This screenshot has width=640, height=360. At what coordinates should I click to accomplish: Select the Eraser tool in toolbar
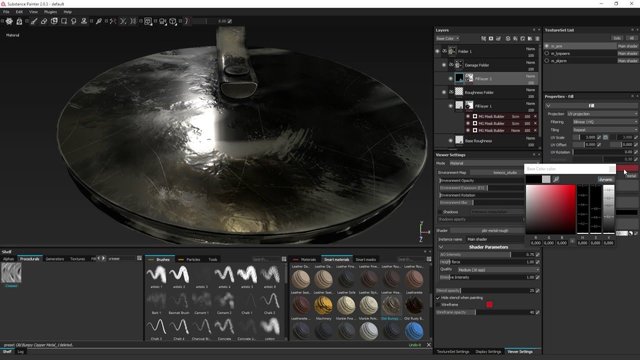coord(44,21)
